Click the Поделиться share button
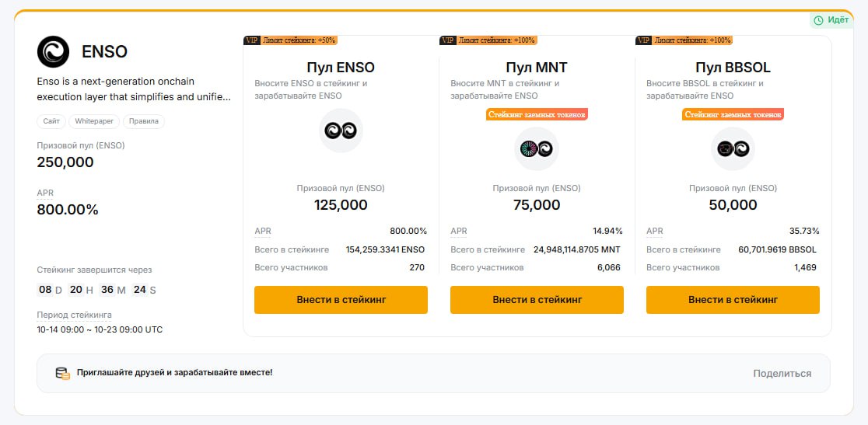Image resolution: width=868 pixels, height=425 pixels. click(782, 373)
